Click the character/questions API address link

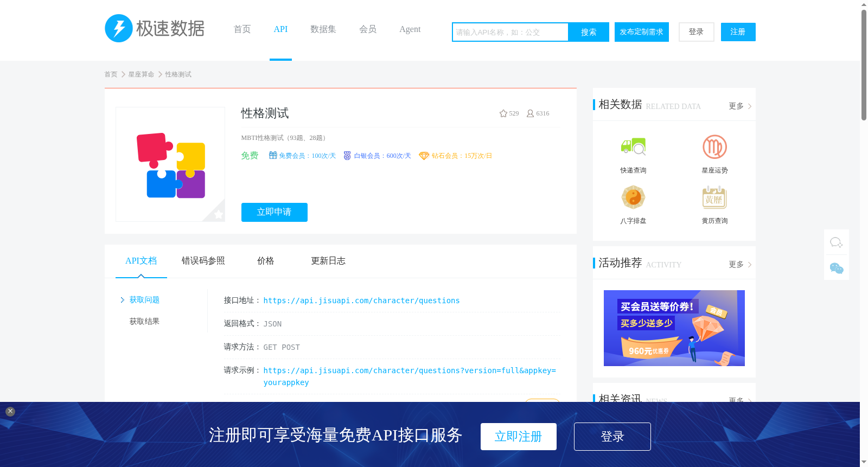(x=361, y=300)
